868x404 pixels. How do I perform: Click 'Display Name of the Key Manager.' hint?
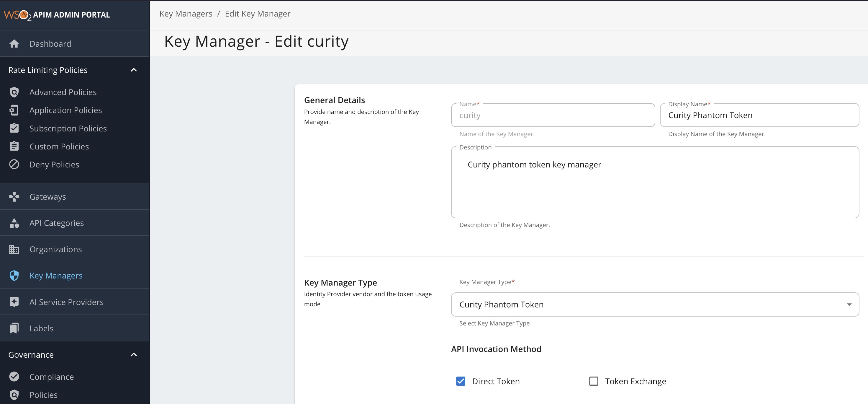pyautogui.click(x=717, y=134)
